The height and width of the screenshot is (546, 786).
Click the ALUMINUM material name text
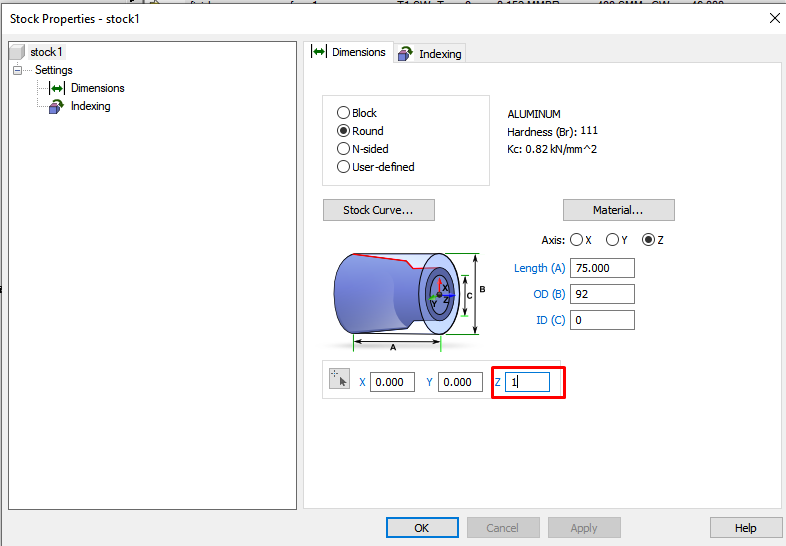pyautogui.click(x=534, y=114)
